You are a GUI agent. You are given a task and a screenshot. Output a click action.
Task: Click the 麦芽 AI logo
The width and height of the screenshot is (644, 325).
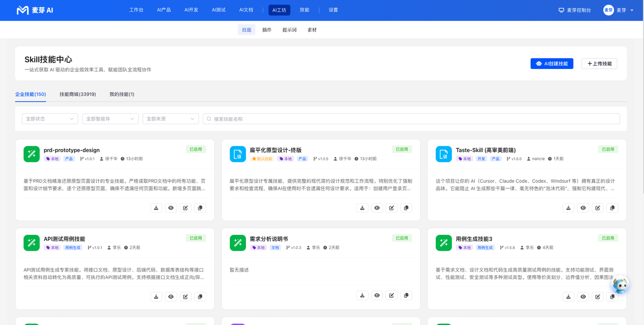click(35, 10)
